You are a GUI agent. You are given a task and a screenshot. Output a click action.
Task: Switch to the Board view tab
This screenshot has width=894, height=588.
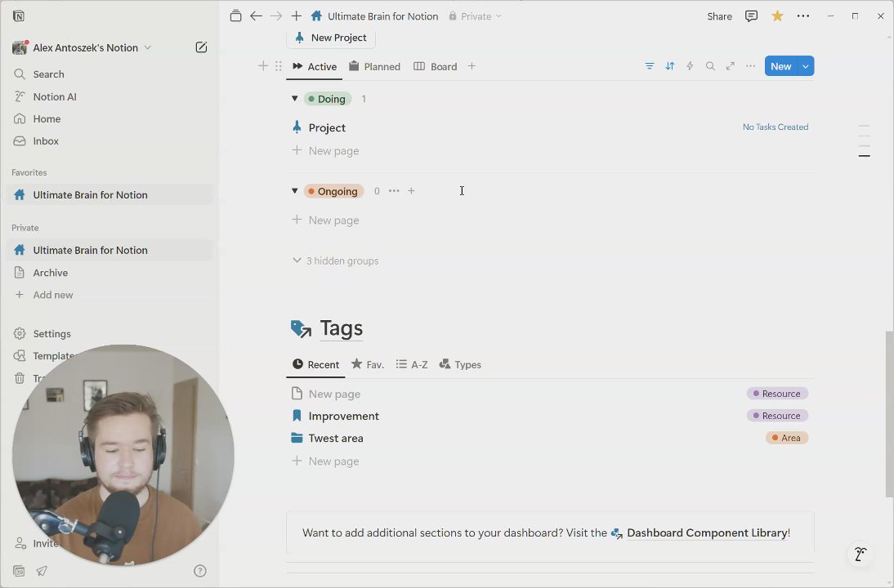436,67
